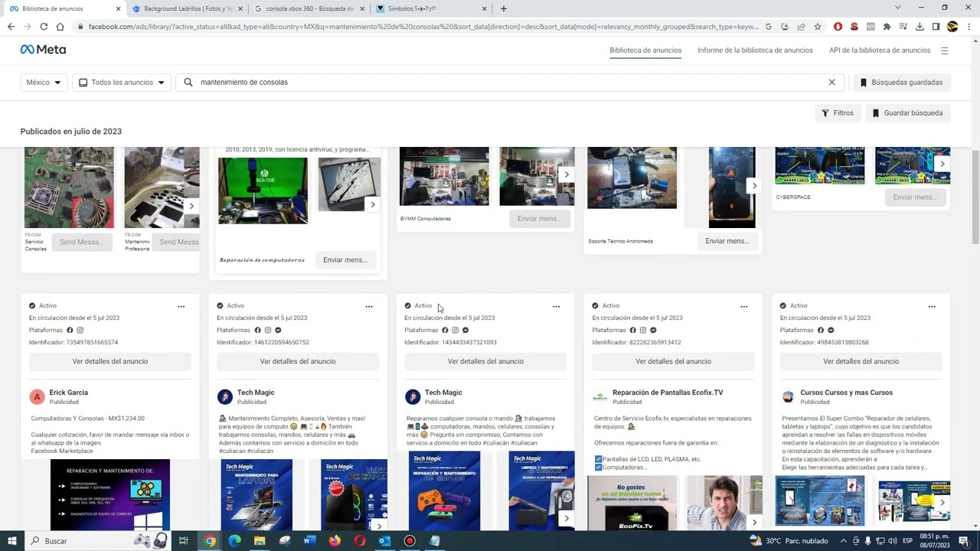Open the Opera extension icon in toolbar
980x551 pixels.
click(838, 27)
